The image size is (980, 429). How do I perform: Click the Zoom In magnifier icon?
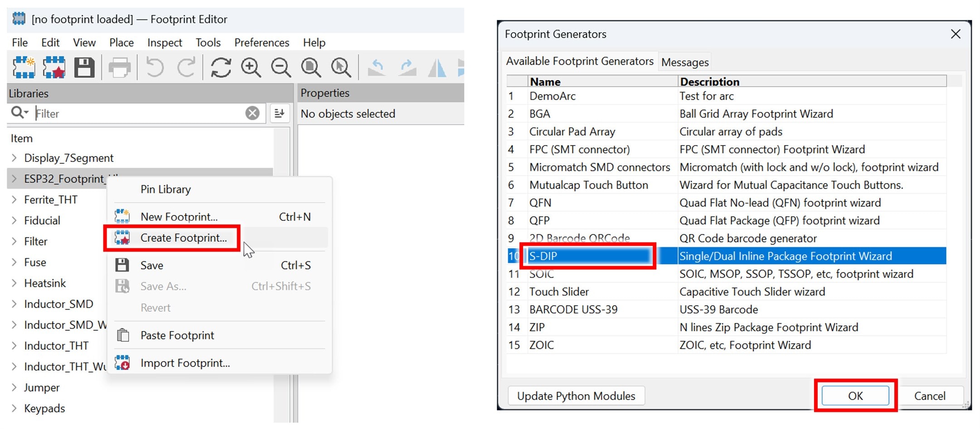(x=251, y=68)
